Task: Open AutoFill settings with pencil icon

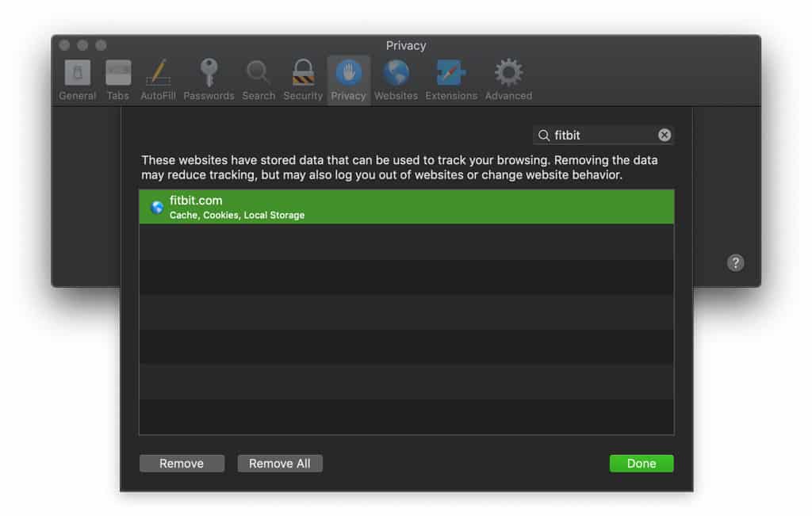Action: coord(158,80)
